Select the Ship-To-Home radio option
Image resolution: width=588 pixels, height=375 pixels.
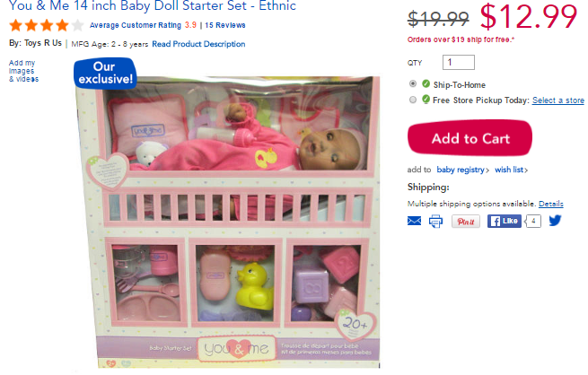point(413,83)
